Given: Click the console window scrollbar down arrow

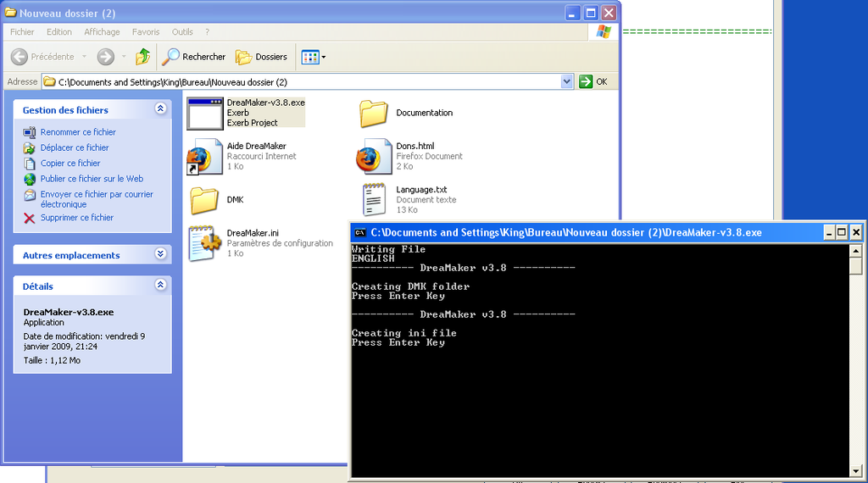Looking at the screenshot, I should (x=856, y=471).
